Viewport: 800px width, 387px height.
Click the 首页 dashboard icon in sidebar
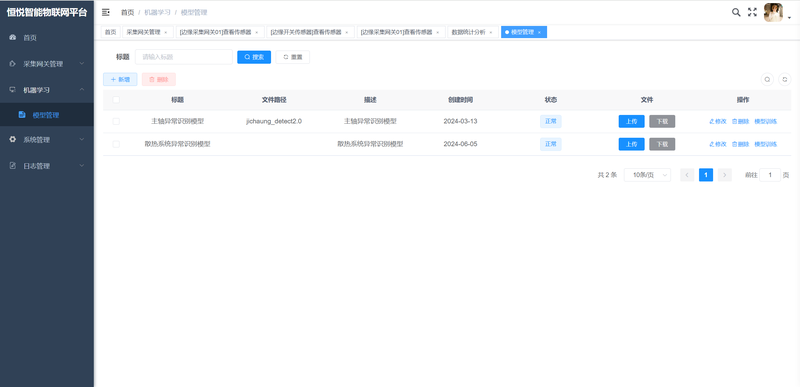point(13,38)
